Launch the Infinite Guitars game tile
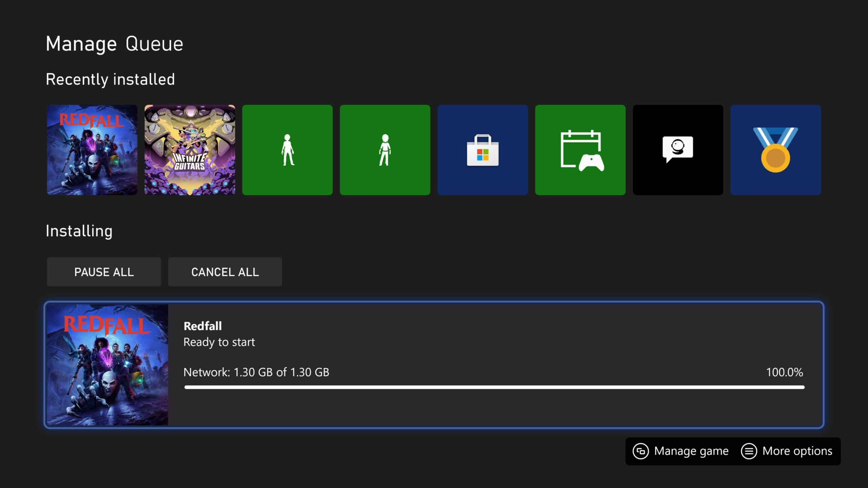 click(190, 150)
